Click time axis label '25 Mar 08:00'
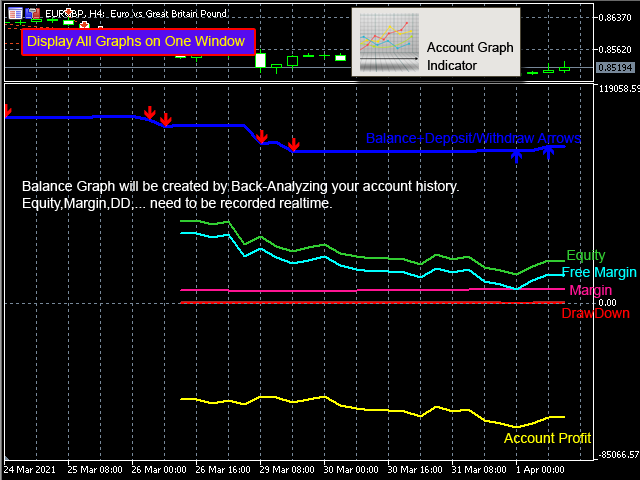Screen dimensions: 640x480 (x=95, y=469)
